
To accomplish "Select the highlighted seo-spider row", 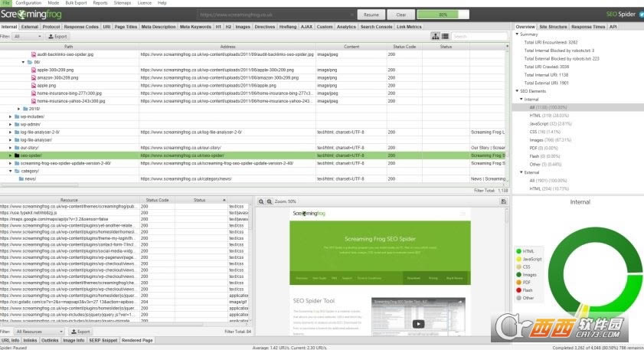I will point(254,155).
